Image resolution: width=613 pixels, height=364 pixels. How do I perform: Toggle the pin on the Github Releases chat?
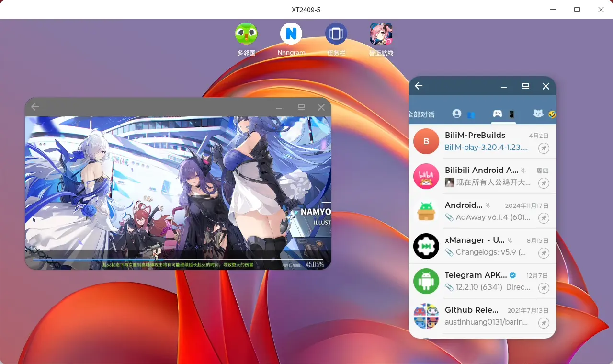click(544, 323)
